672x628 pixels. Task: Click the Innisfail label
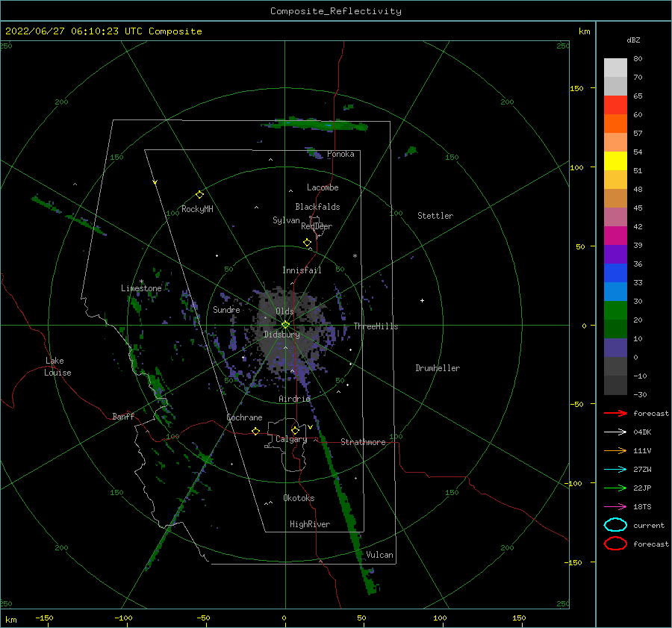point(302,270)
